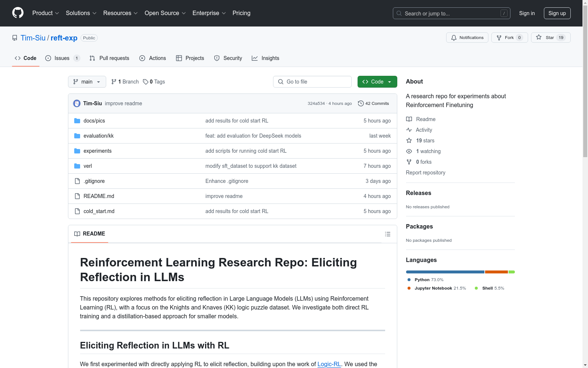The image size is (588, 368).
Task: Open the Jupyter Notebook 21.5% language link
Action: pyautogui.click(x=437, y=288)
